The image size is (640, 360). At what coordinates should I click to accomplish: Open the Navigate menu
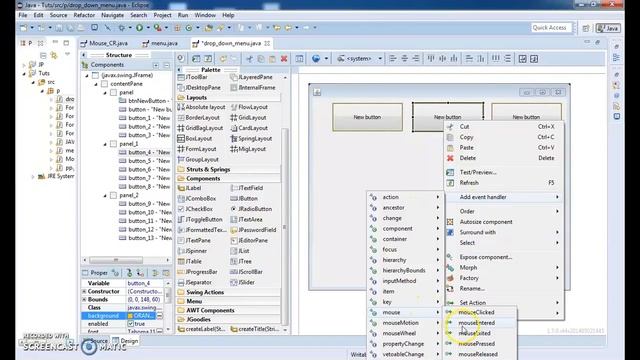112,15
